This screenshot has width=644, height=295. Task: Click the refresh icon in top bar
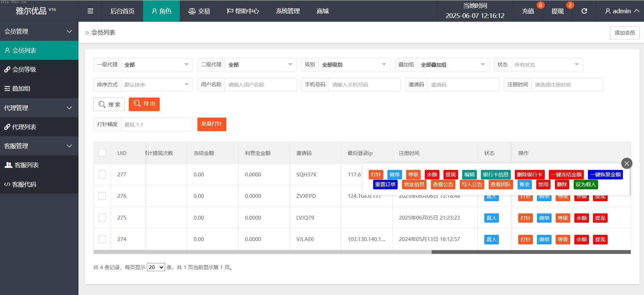pos(584,11)
